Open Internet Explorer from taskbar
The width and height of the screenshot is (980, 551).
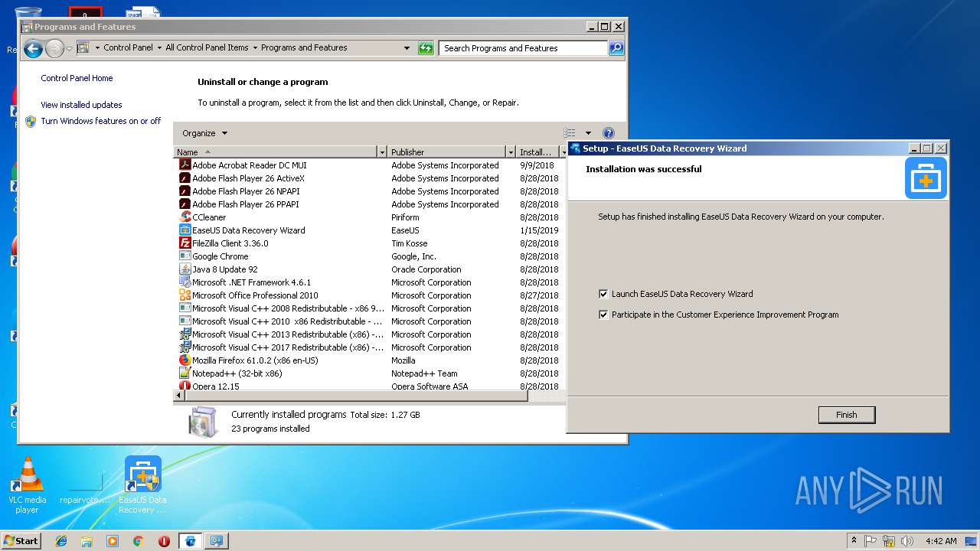[x=61, y=540]
